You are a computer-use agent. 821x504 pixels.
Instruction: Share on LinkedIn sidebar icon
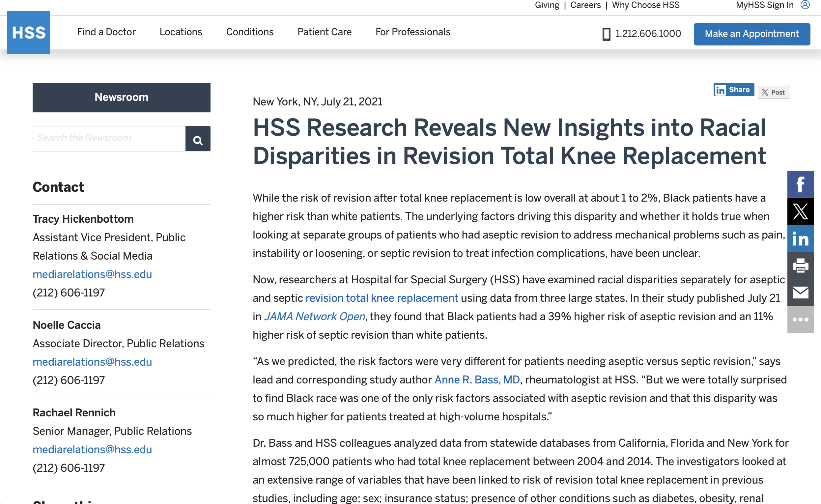tap(800, 239)
